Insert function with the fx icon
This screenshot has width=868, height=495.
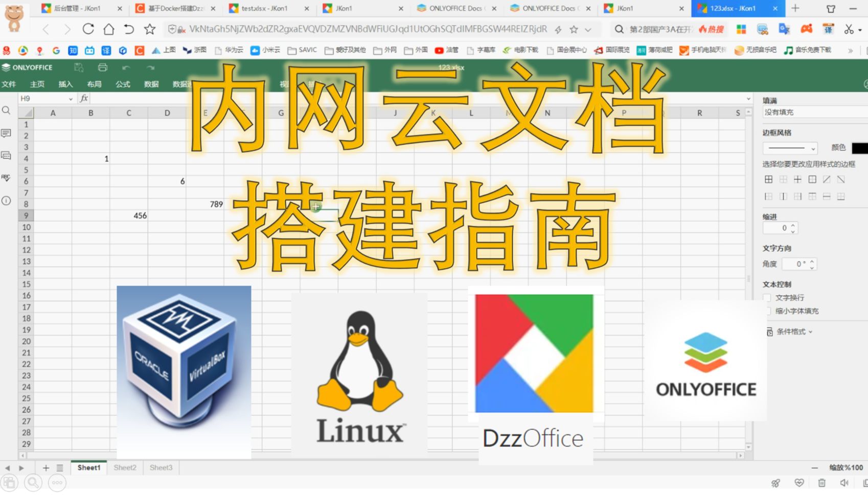coord(84,98)
